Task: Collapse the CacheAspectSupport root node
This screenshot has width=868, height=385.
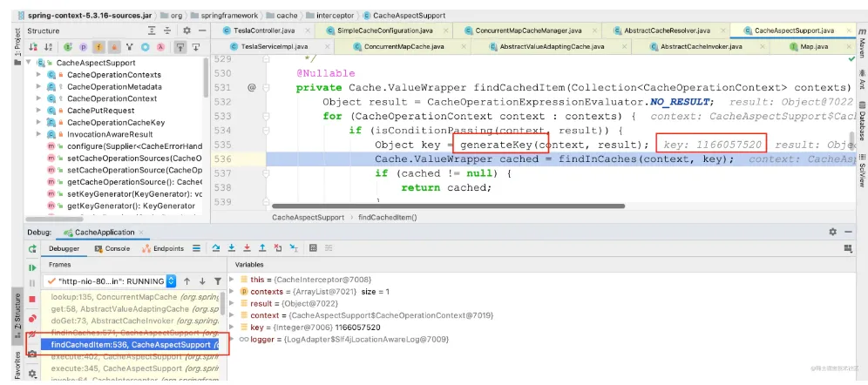Action: (29, 63)
